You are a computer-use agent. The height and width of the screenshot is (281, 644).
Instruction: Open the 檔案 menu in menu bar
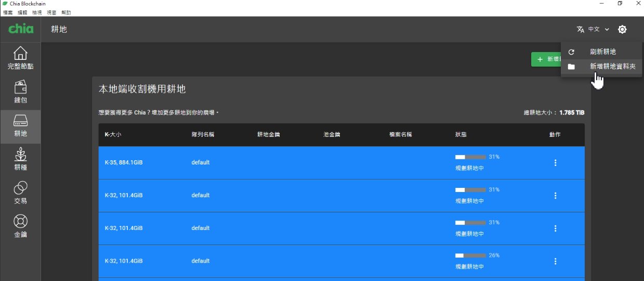(8, 12)
